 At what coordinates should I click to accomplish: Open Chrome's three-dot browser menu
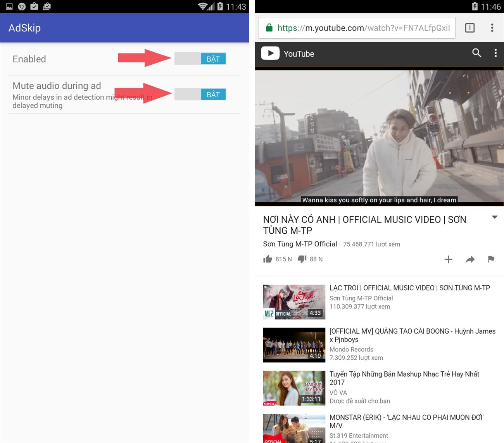[x=492, y=28]
